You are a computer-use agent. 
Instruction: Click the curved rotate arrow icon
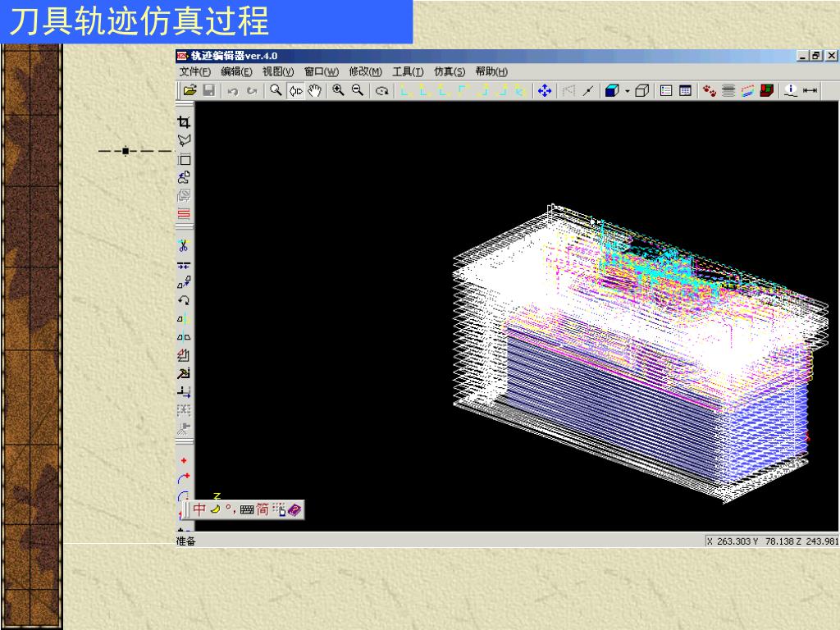pos(184,300)
